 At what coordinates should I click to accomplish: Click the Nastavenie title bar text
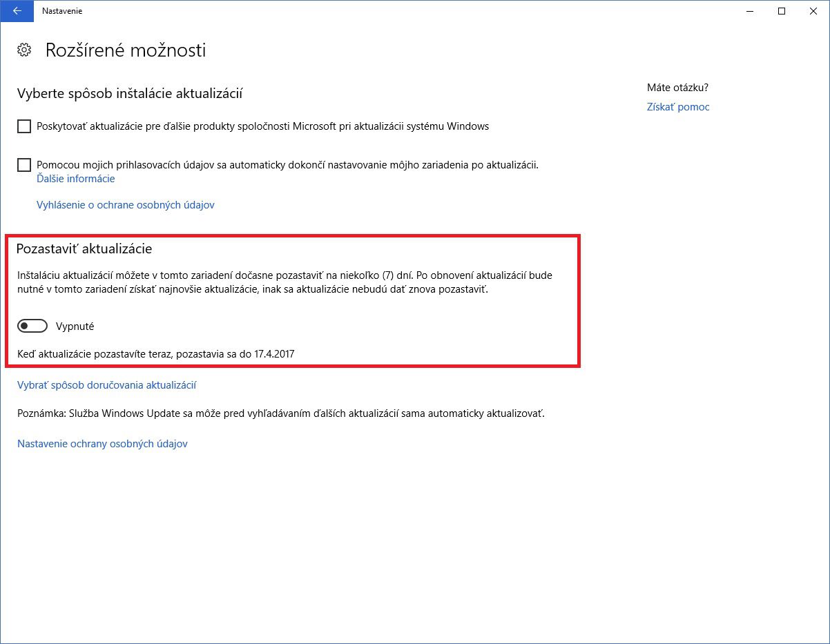[62, 11]
